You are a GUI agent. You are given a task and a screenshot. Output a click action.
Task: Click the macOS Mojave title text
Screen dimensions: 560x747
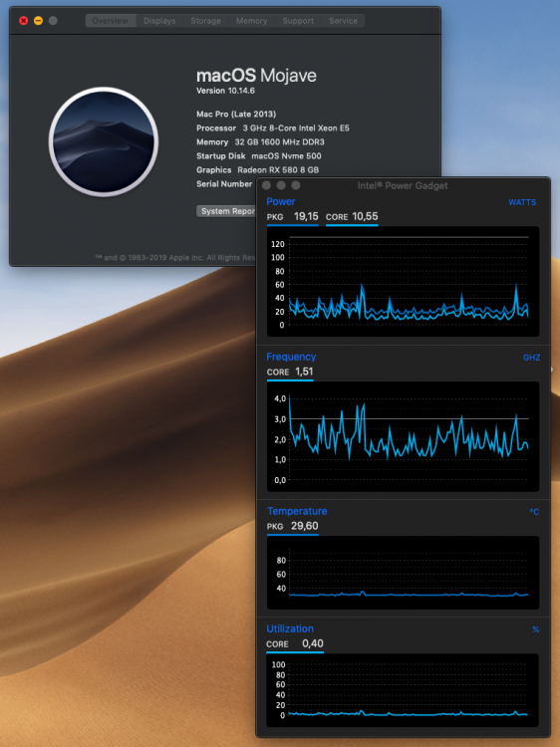click(x=256, y=76)
